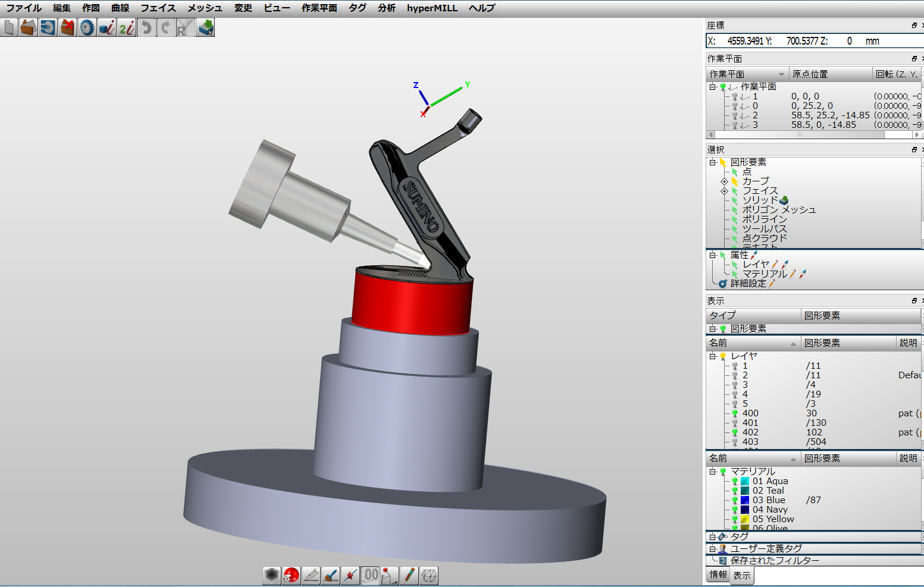Image resolution: width=924 pixels, height=587 pixels.
Task: Sort by 作業平面 column header
Action: click(747, 74)
